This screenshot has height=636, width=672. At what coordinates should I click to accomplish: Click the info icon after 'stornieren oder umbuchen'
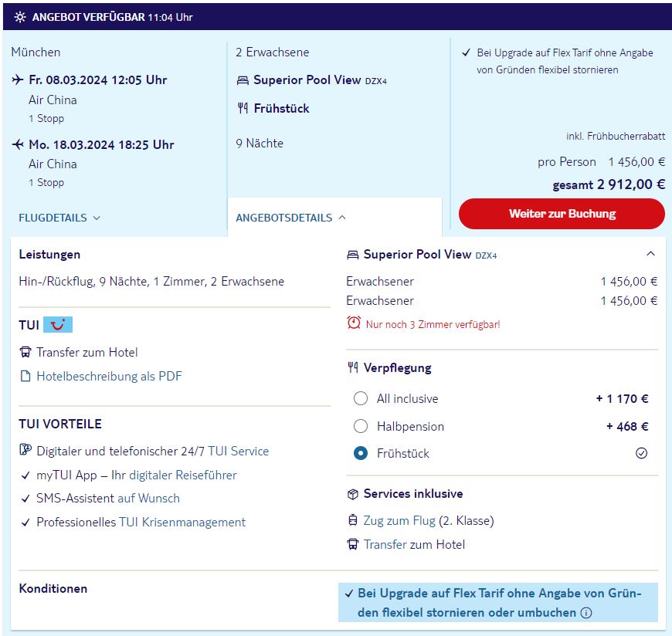click(585, 613)
